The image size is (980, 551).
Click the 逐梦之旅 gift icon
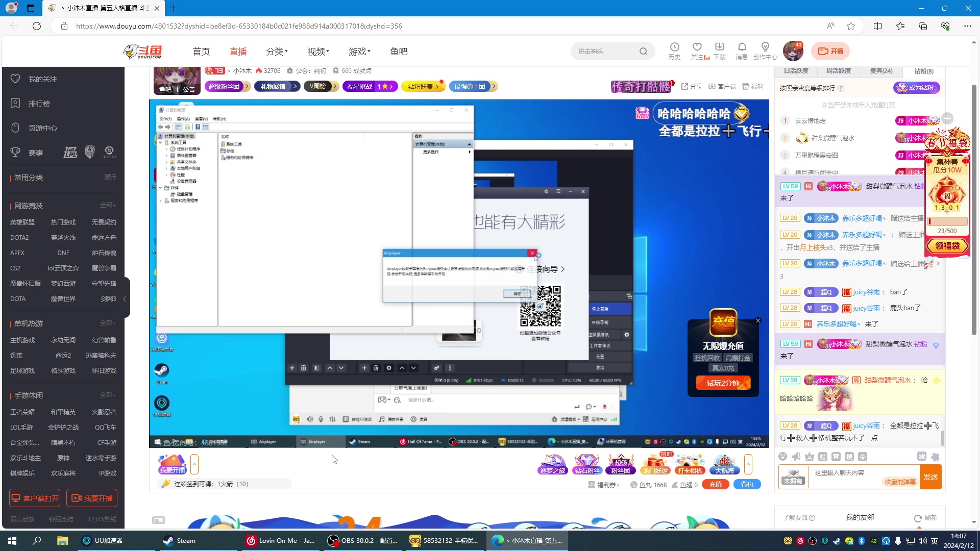(553, 464)
